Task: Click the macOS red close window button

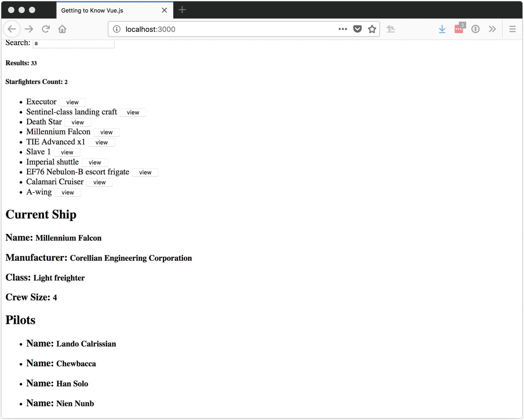Action: (11, 10)
